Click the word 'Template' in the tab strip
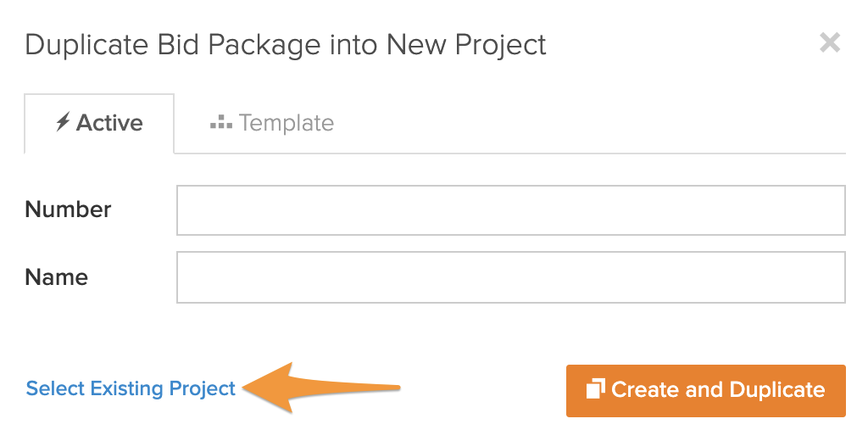 coord(287,123)
